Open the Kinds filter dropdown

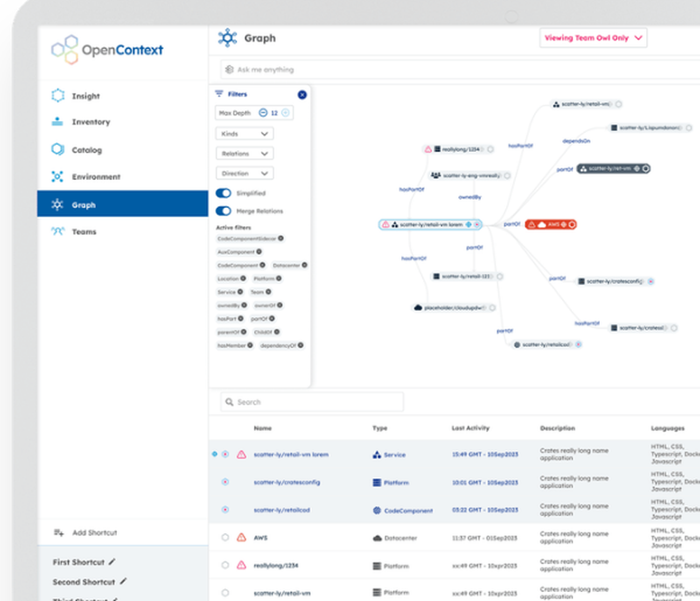[x=244, y=133]
